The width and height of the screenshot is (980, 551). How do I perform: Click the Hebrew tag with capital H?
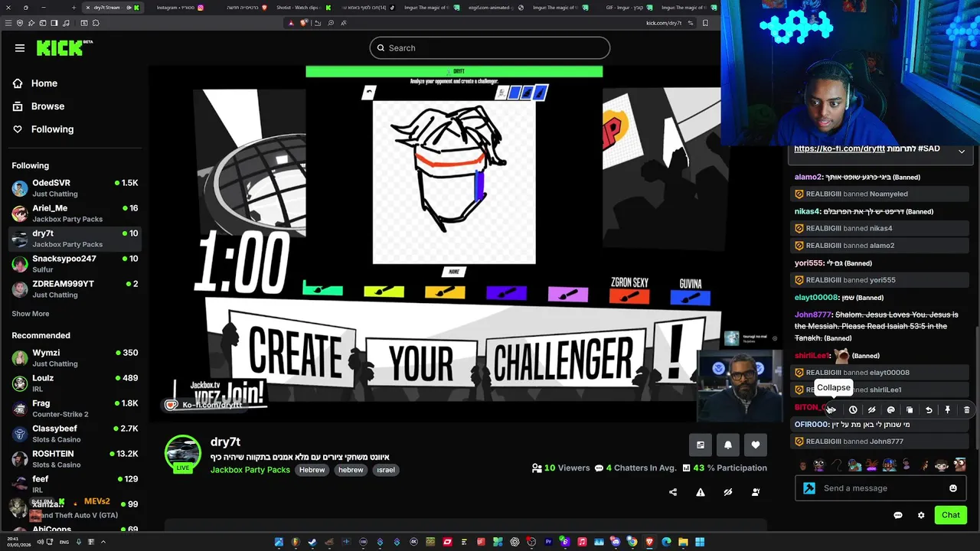point(312,470)
